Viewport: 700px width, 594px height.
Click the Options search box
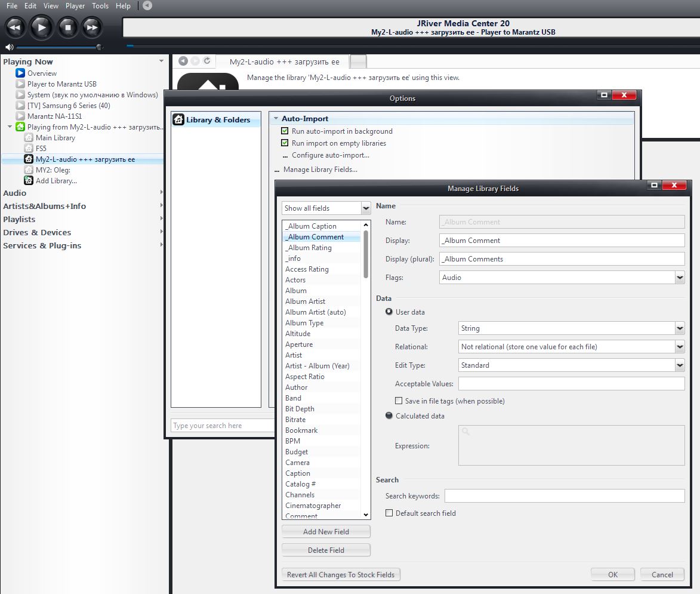[223, 425]
